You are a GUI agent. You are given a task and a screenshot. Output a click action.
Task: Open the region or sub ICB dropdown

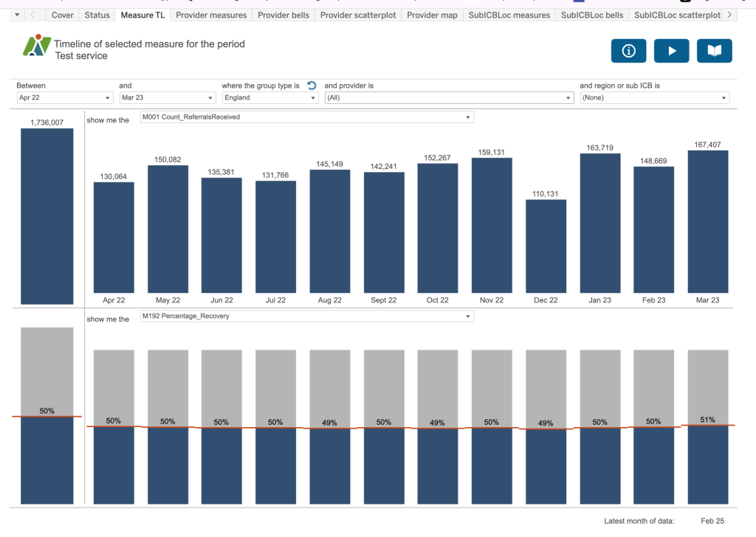(654, 97)
